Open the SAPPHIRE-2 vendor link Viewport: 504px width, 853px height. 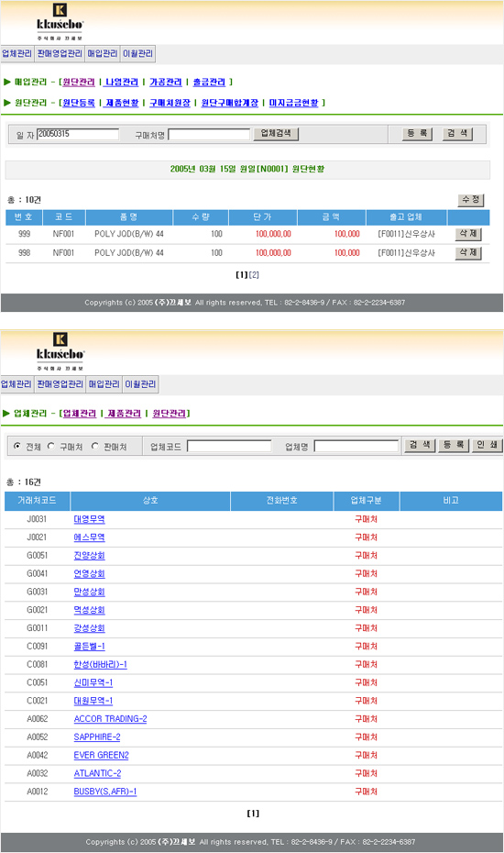pos(97,737)
